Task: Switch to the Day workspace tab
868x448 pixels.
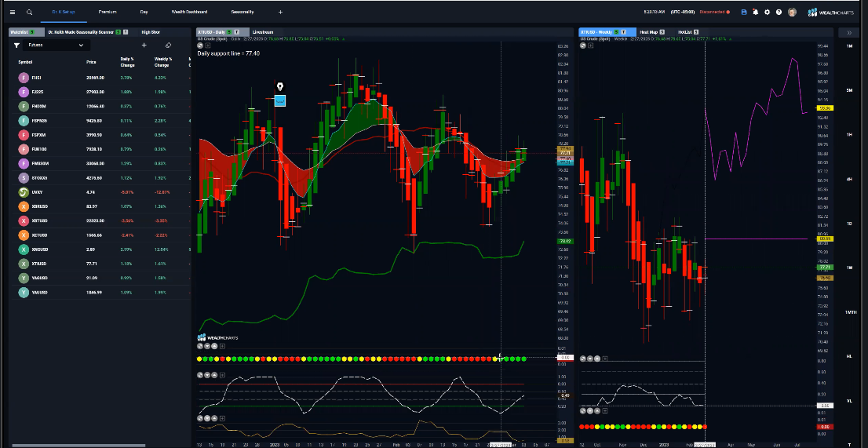Action: tap(144, 12)
